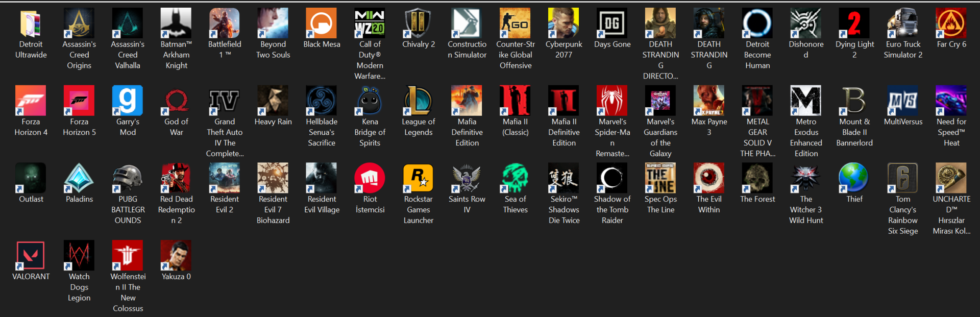
Task: Click Hellblade Senua's Sacrifice icon
Action: point(322,101)
